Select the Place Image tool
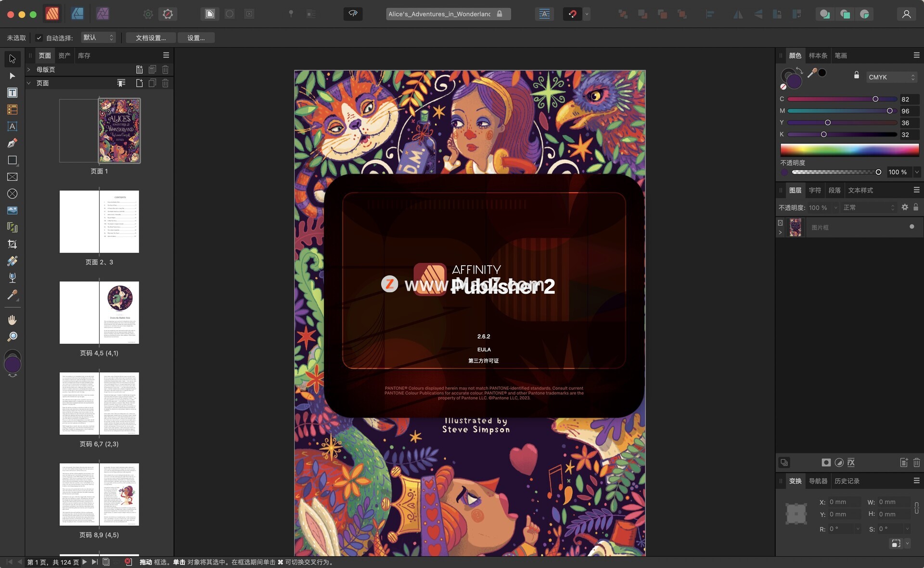This screenshot has width=924, height=568. tap(13, 210)
